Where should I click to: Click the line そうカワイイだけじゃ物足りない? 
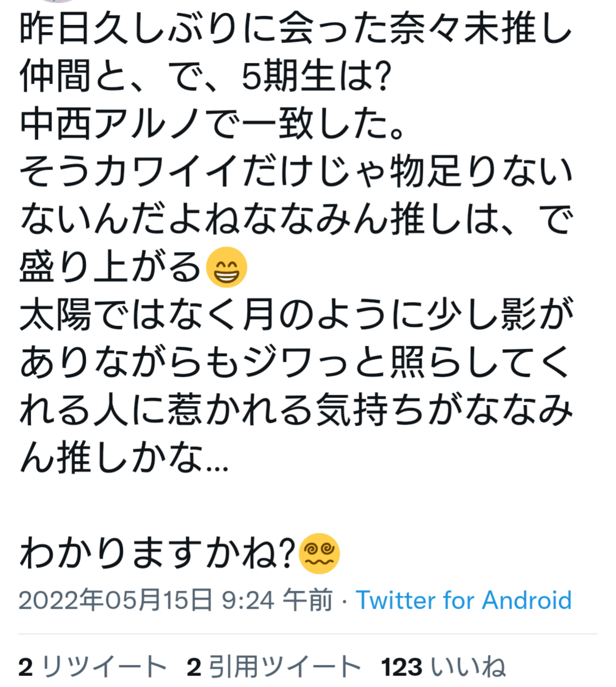(x=296, y=172)
